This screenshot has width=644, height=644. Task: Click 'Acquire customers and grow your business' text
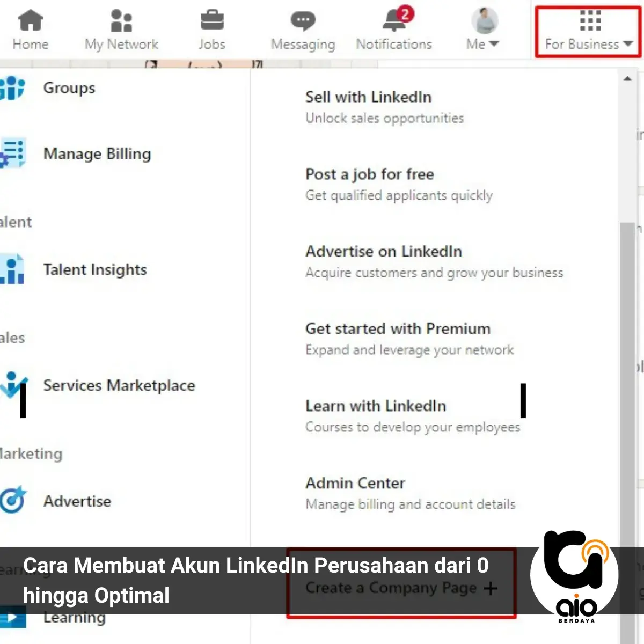(x=434, y=273)
